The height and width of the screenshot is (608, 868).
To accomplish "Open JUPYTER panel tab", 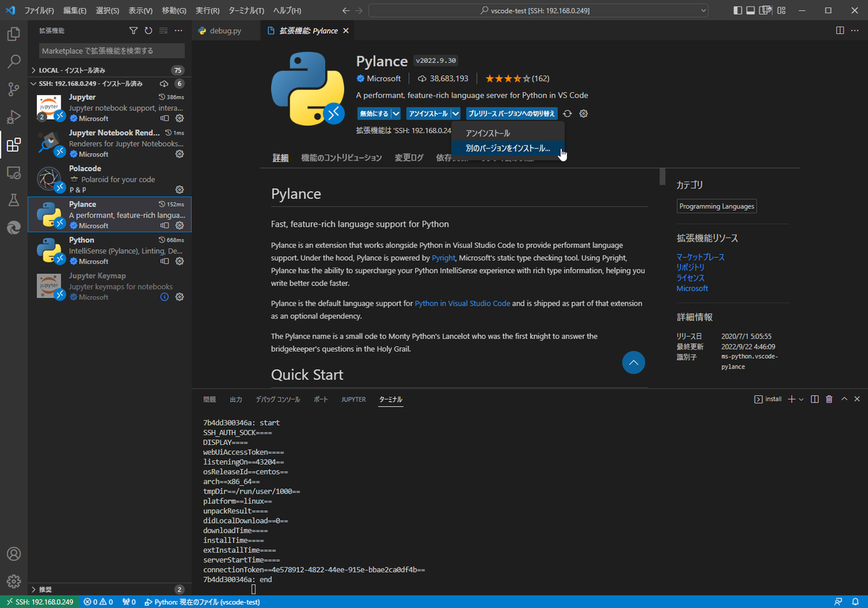I will tap(354, 399).
